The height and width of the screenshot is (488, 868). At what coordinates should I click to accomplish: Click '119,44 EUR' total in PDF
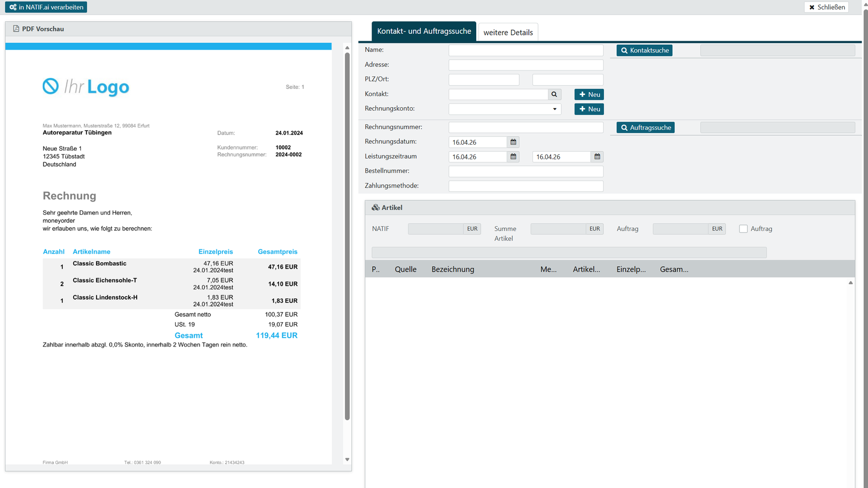(277, 336)
